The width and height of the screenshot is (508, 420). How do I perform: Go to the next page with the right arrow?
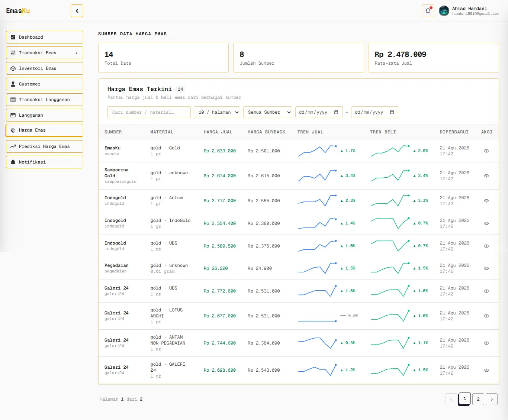click(492, 399)
